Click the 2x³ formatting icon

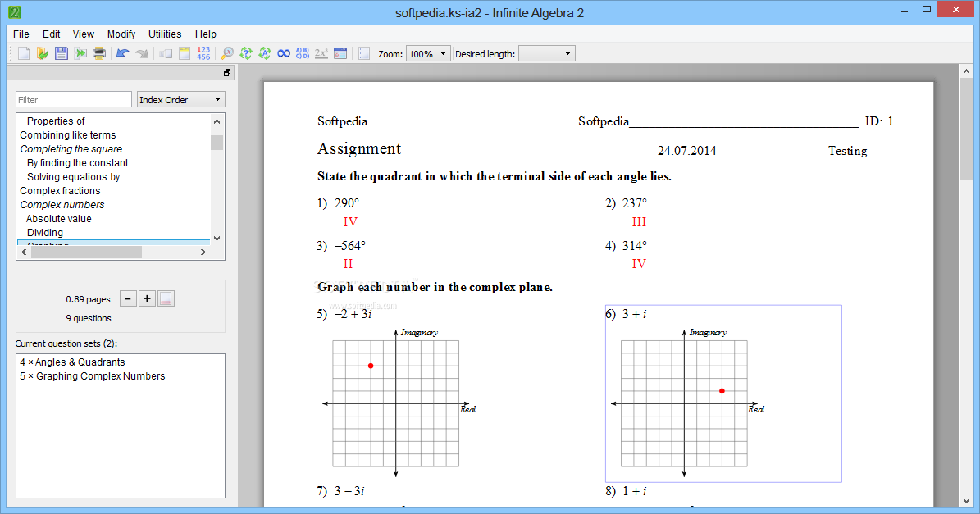point(321,54)
